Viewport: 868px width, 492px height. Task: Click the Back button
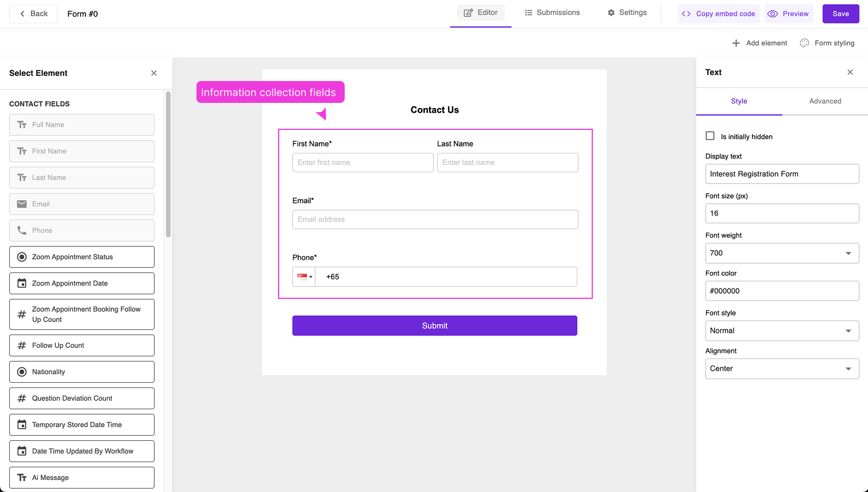(x=33, y=13)
